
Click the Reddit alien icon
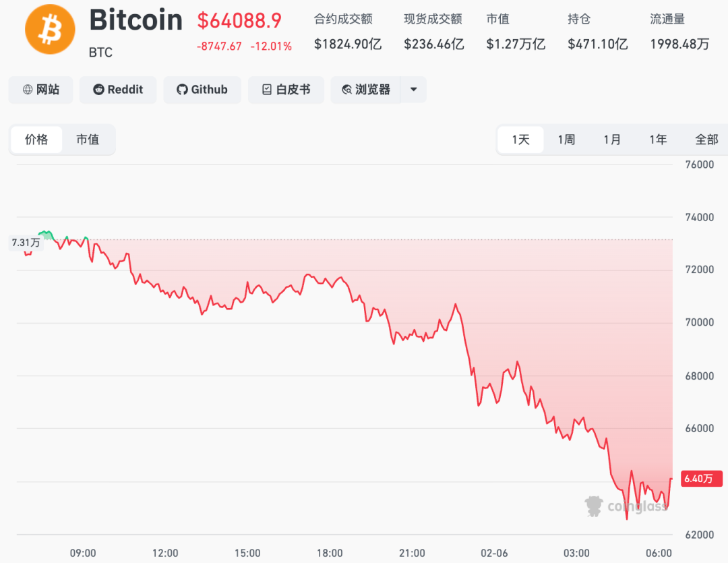click(x=98, y=90)
